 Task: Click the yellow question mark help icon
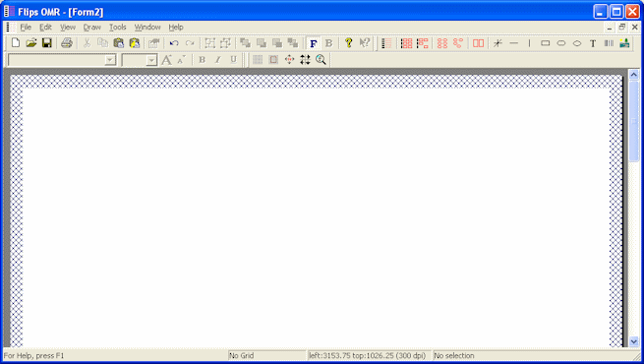[348, 42]
